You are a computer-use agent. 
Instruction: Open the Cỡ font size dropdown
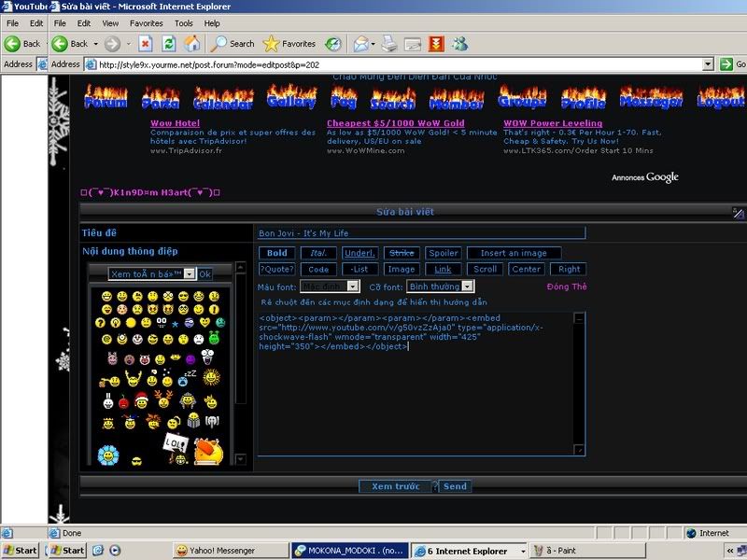tap(468, 287)
